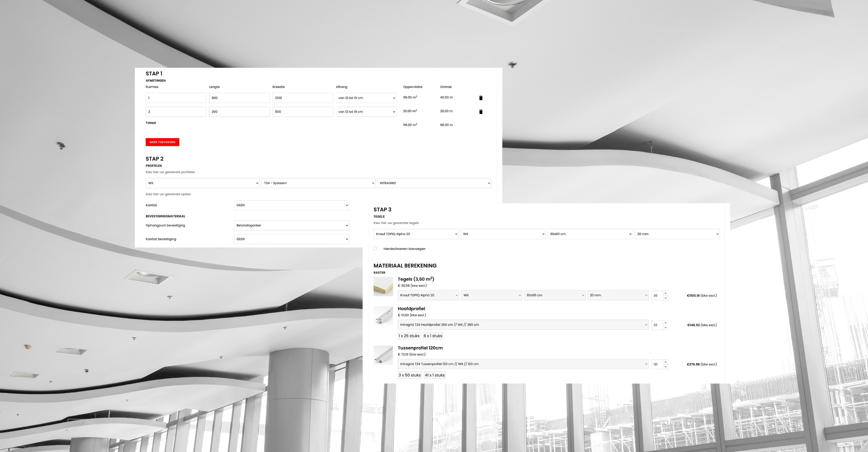The image size is (868, 452).
Task: Select the 1 x 25 stuks option
Action: pyautogui.click(x=409, y=335)
